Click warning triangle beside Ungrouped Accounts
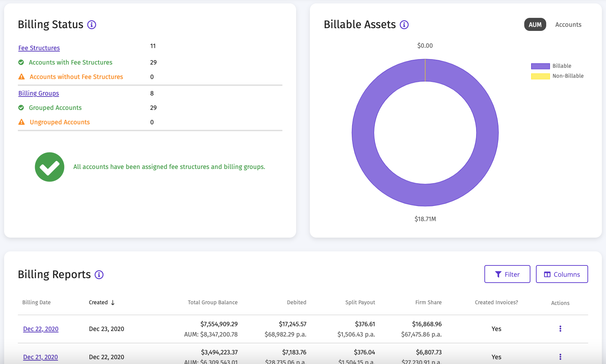This screenshot has width=606, height=364. [21, 122]
